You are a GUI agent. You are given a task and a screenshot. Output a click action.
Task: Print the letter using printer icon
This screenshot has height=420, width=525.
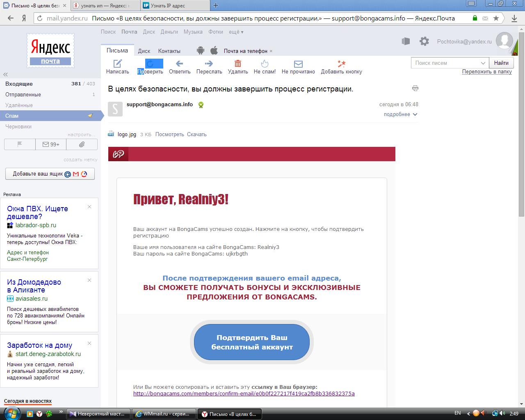pos(415,88)
